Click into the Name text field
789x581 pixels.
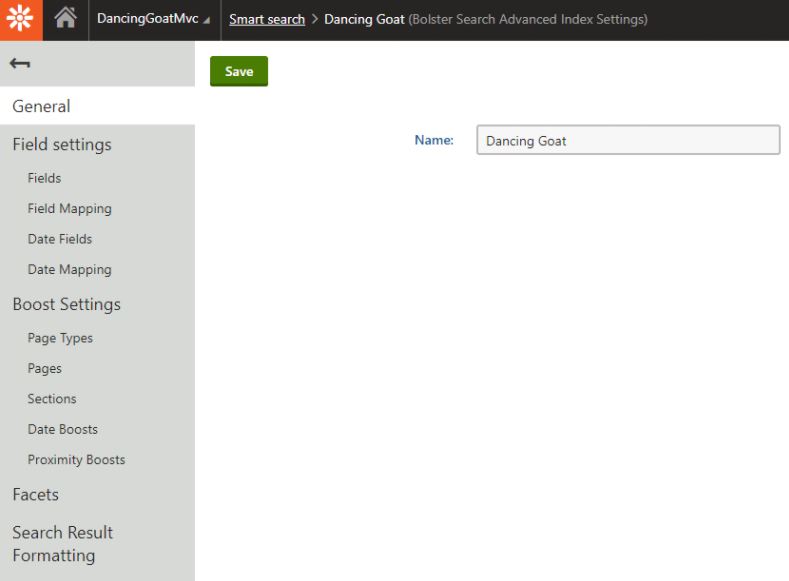click(627, 141)
